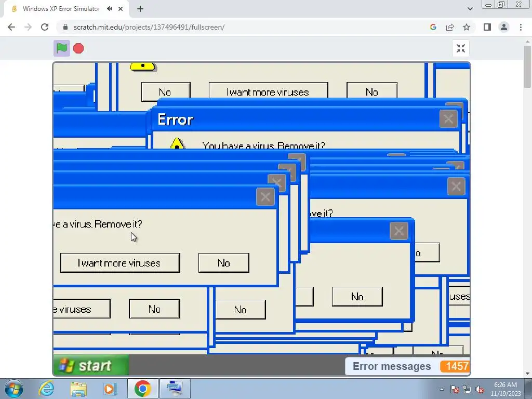Close the right-side dialog behind with X
The image size is (532, 399).
click(x=456, y=187)
